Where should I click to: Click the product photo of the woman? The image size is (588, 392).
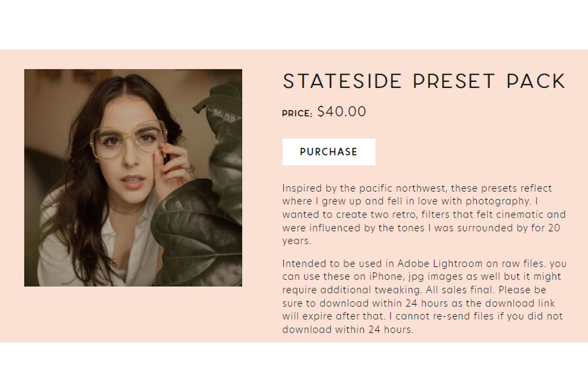pos(133,178)
